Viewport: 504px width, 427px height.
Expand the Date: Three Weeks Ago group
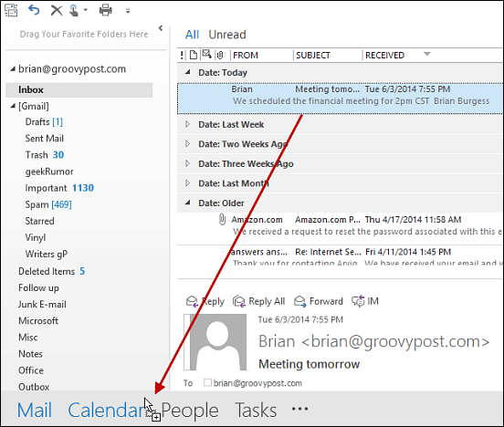click(x=188, y=163)
